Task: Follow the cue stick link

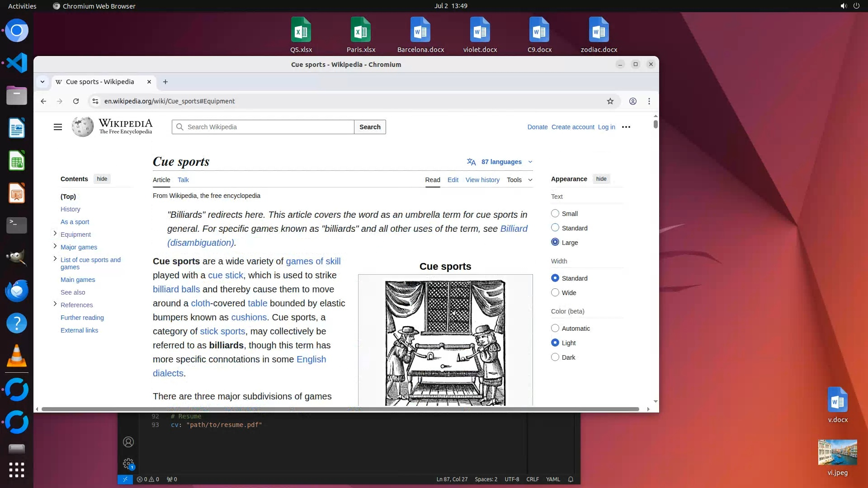Action: tap(225, 275)
